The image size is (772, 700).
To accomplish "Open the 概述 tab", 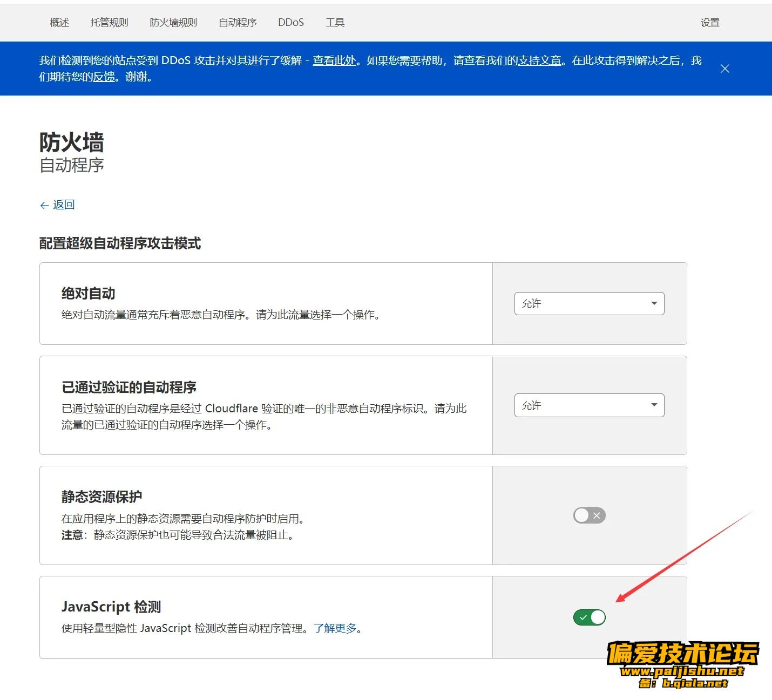I will (59, 23).
